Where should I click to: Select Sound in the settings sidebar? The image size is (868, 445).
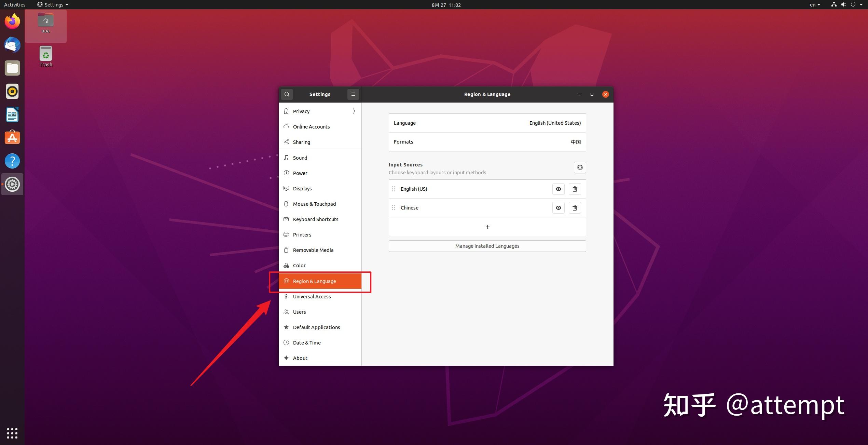(x=300, y=158)
